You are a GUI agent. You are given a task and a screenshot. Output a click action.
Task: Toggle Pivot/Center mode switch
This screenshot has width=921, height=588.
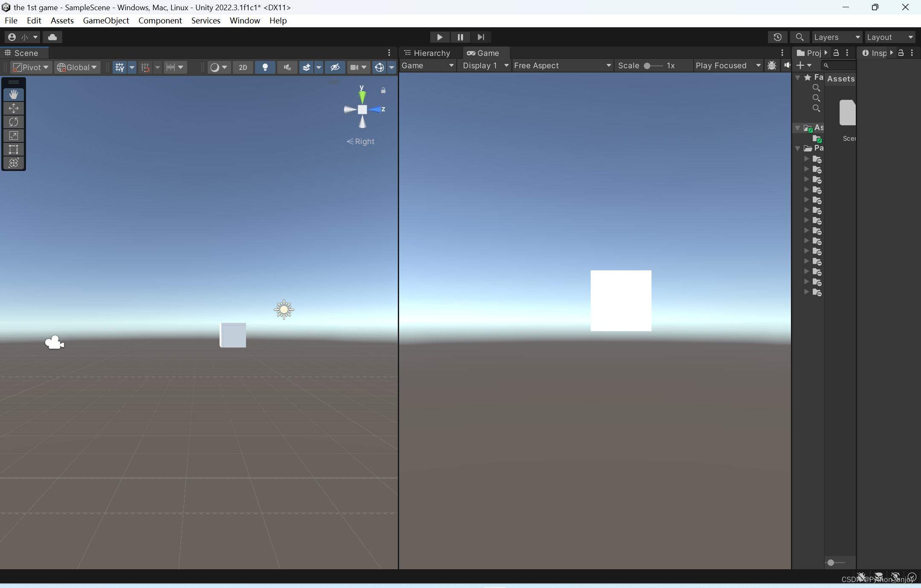pyautogui.click(x=29, y=67)
